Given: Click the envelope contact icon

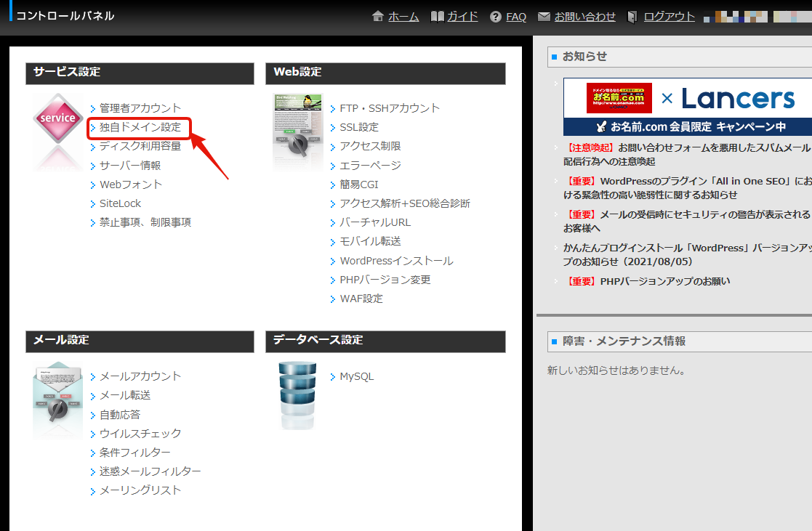Looking at the screenshot, I should click(544, 17).
